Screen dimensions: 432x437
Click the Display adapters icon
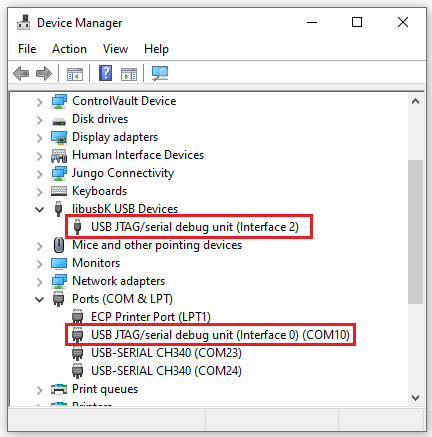click(59, 137)
